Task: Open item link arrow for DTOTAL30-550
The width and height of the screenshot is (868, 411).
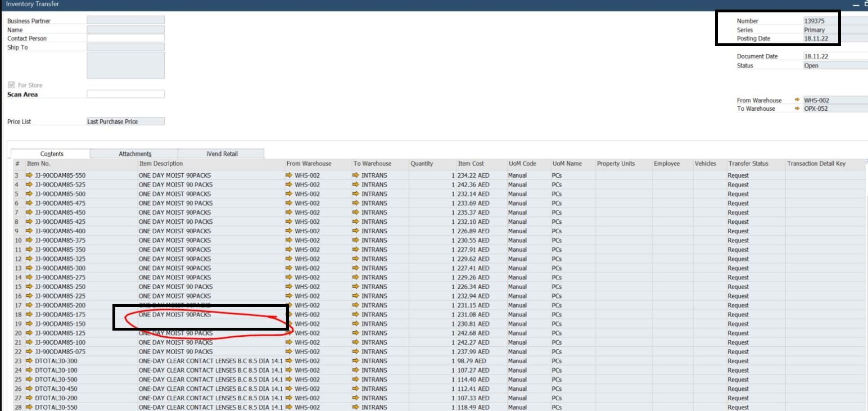Action: (x=29, y=407)
